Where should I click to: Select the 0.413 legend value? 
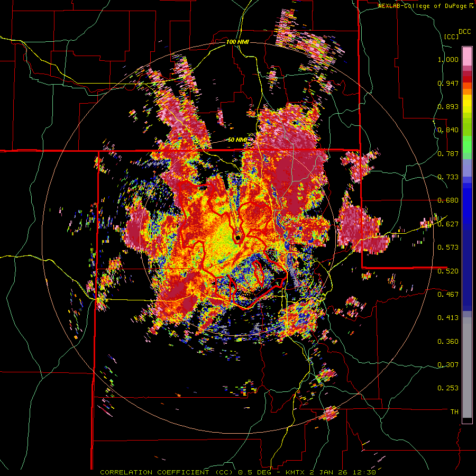tap(448, 318)
